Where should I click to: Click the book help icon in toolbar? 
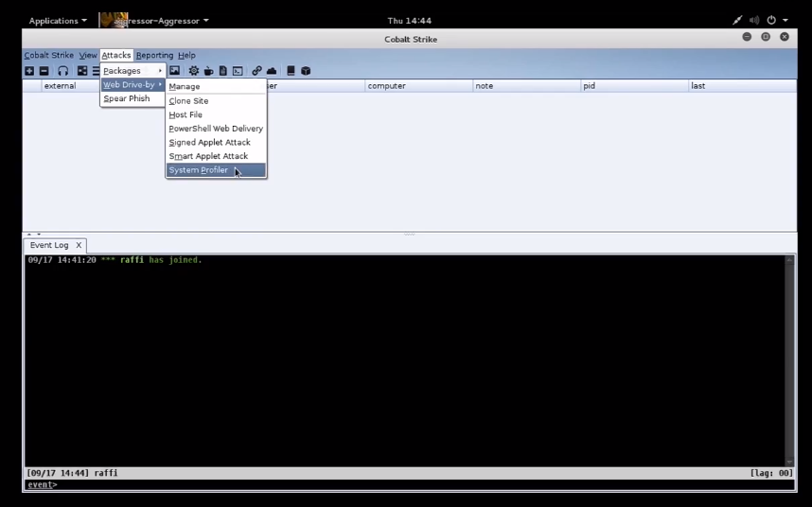tap(291, 71)
